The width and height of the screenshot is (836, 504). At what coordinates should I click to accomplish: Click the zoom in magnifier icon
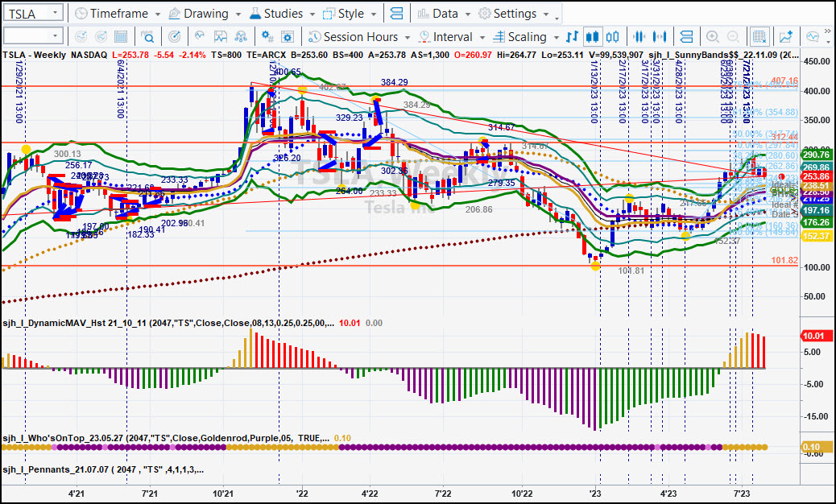[713, 37]
